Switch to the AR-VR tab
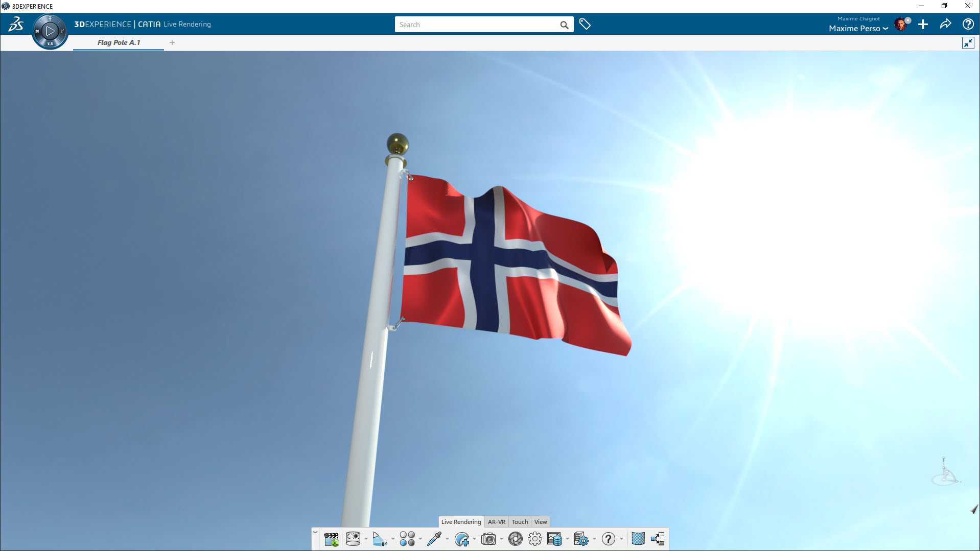Viewport: 980px width, 551px height. [497, 522]
